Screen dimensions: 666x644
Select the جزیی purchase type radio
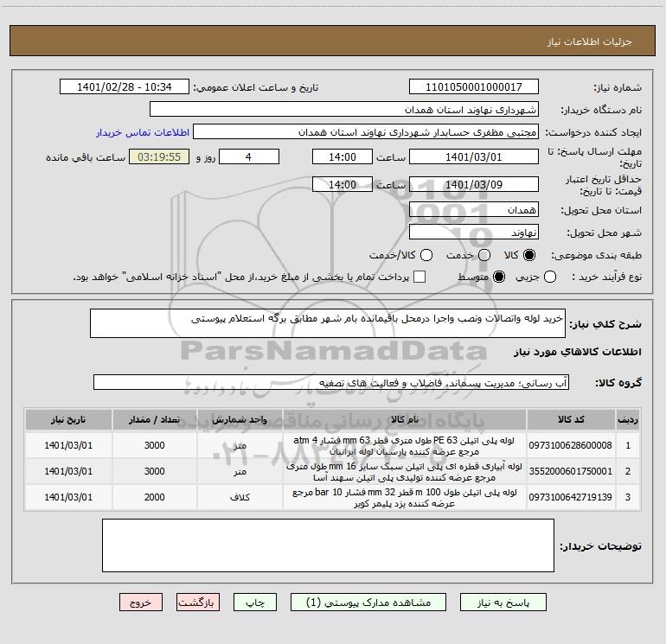549,277
